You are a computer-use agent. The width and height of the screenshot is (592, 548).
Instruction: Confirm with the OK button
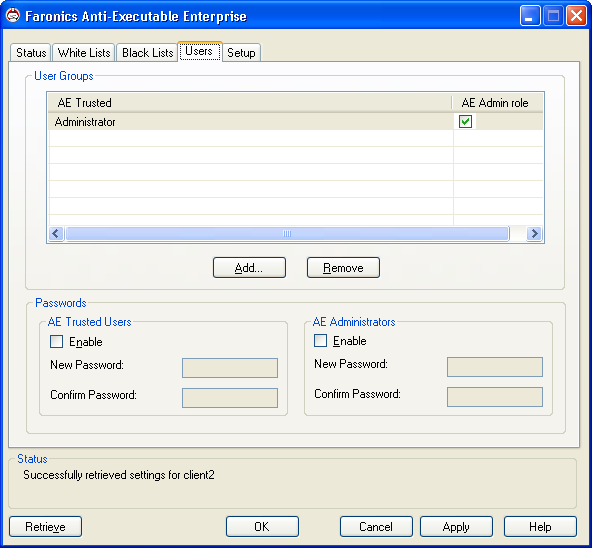(x=262, y=526)
